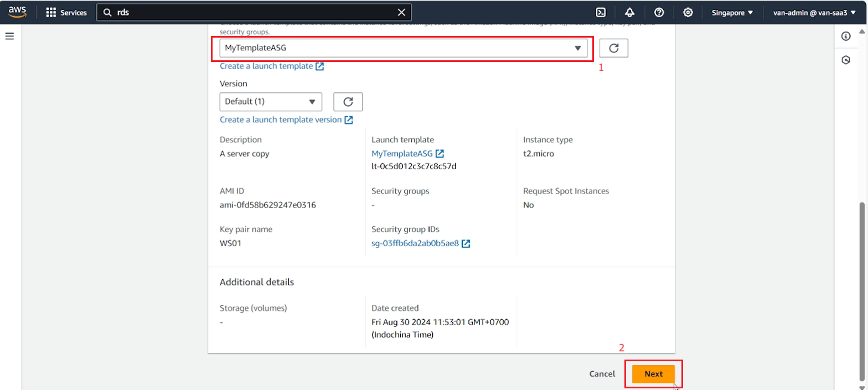868x390 pixels.
Task: Click the Additional details heading
Action: pyautogui.click(x=257, y=282)
